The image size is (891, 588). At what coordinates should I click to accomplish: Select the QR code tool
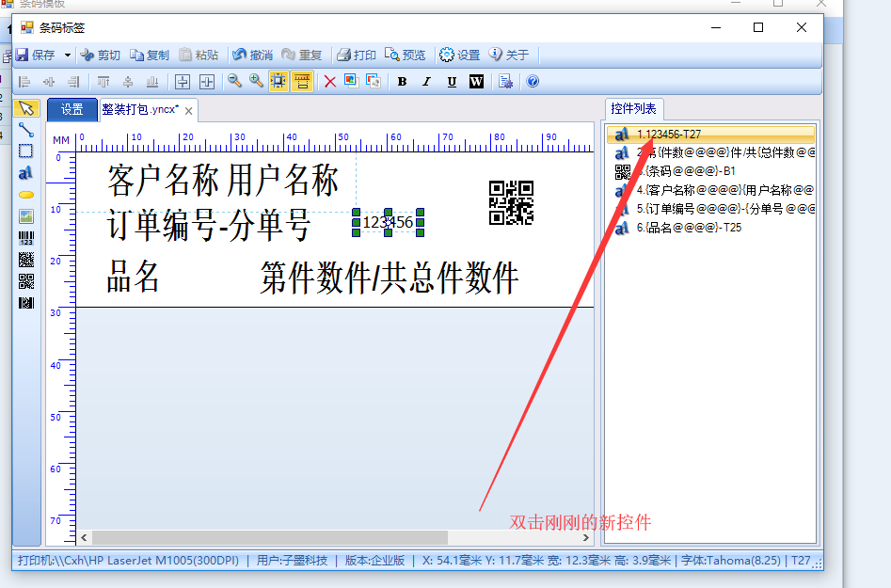pyautogui.click(x=26, y=280)
